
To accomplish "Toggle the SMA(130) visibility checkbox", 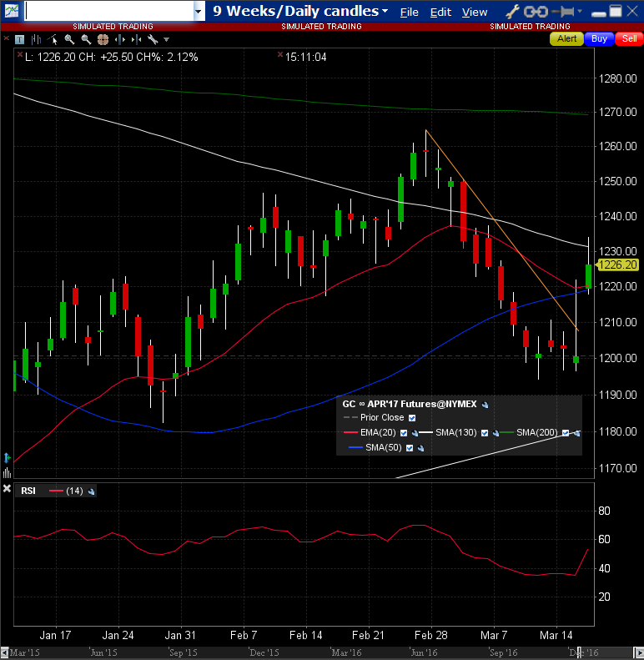I will (x=486, y=433).
